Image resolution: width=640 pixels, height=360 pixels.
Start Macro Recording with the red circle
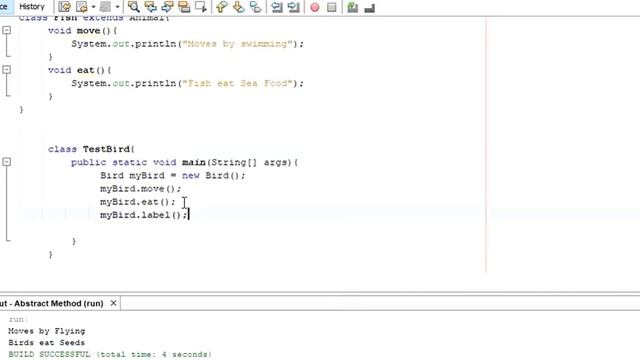[315, 7]
